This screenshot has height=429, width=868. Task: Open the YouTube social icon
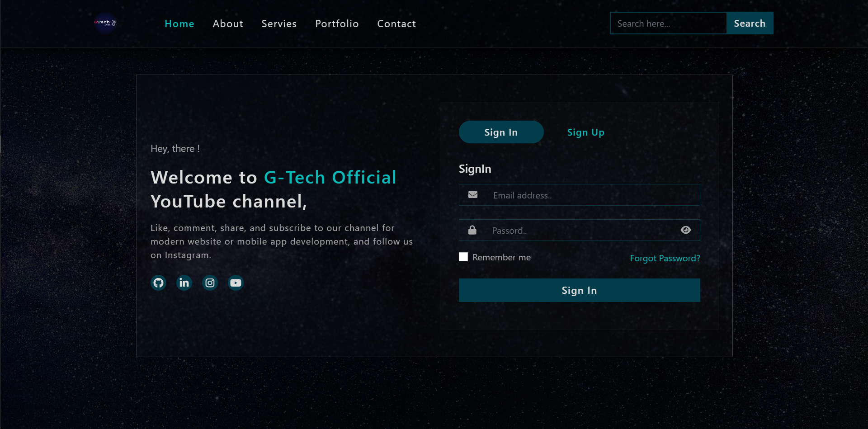(x=236, y=283)
